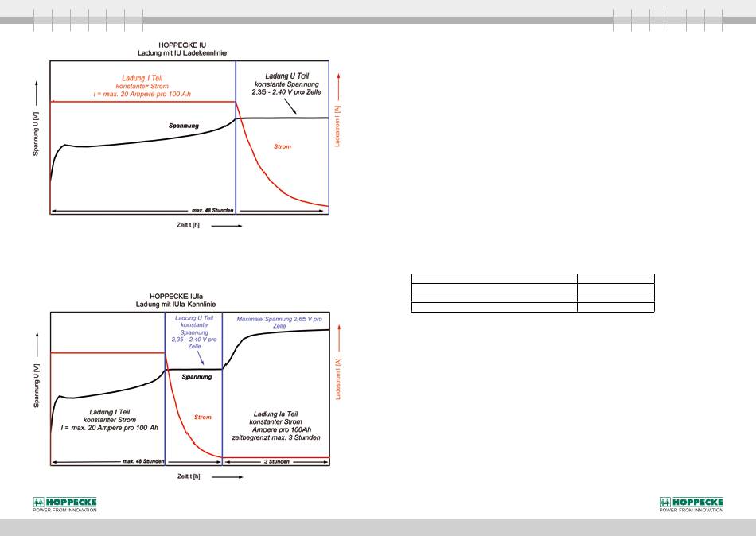This screenshot has height=536, width=756.
Task: Select the subtitle "Ladung mit IU Ladekennlinie"
Action: [182, 53]
